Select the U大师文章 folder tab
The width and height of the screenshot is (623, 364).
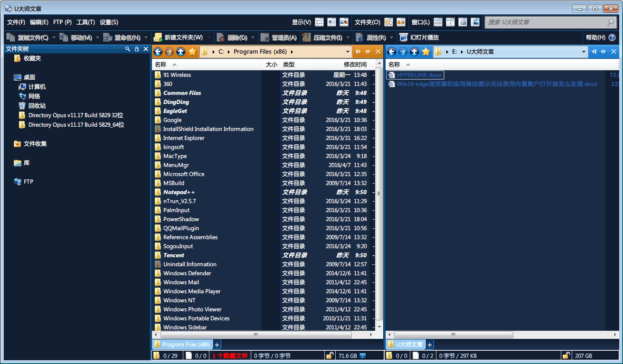(x=406, y=345)
